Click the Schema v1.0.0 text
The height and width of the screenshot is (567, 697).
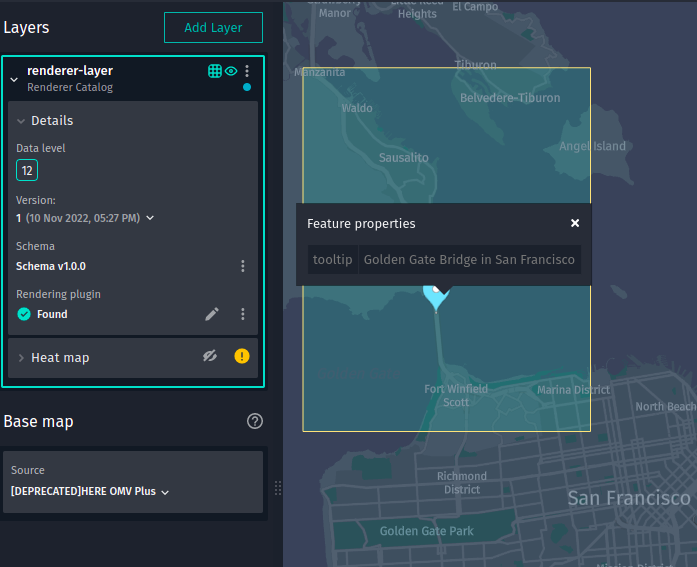click(51, 266)
